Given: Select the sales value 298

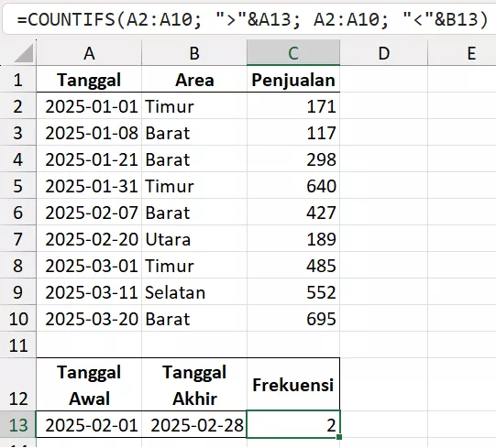Looking at the screenshot, I should (x=293, y=159).
